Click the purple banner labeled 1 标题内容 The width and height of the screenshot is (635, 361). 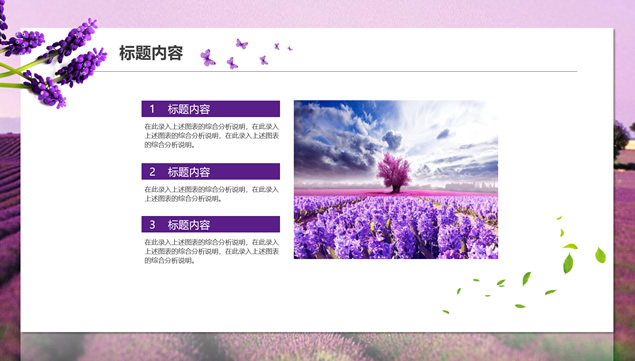pos(211,109)
